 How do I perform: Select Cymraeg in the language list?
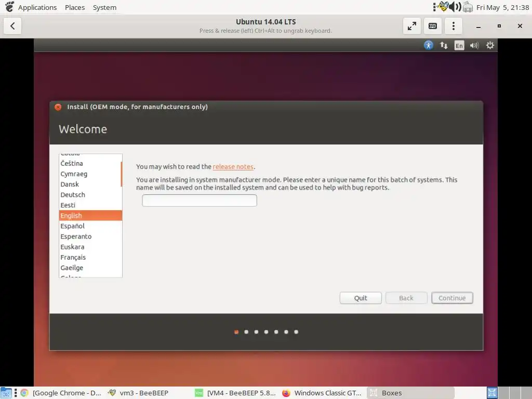pyautogui.click(x=90, y=174)
